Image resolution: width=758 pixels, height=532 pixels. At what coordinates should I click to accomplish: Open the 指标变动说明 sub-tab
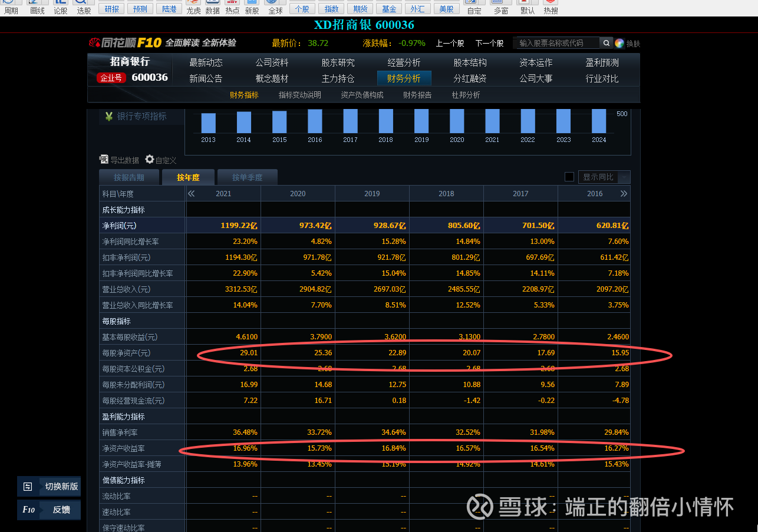pos(300,95)
